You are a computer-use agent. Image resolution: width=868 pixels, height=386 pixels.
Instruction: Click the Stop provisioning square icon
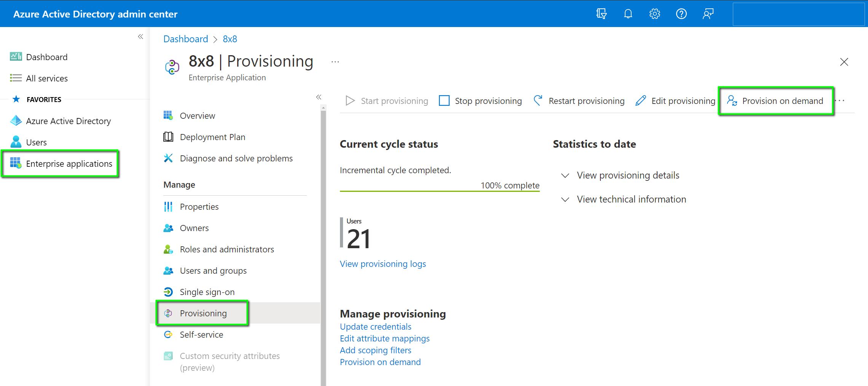pyautogui.click(x=444, y=100)
